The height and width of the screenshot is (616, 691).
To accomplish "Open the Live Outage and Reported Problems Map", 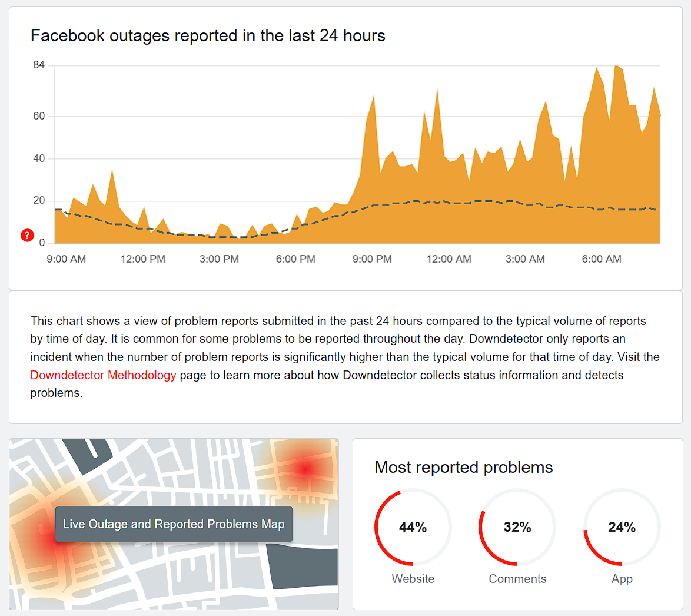I will [x=174, y=524].
